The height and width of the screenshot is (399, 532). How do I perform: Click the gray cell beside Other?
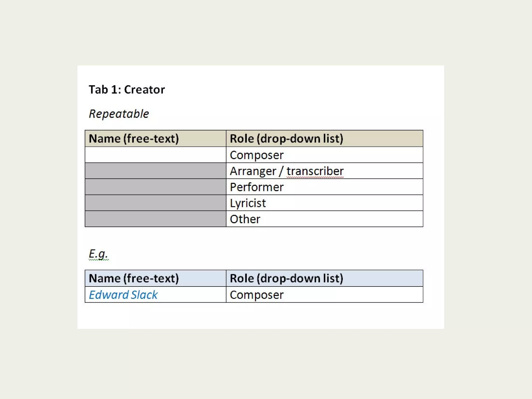[156, 219]
